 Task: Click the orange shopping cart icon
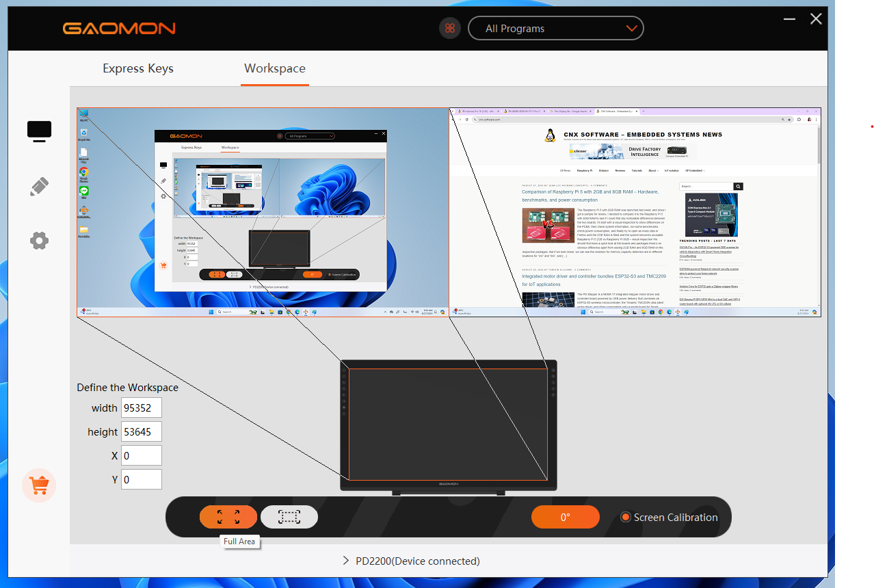(x=39, y=485)
